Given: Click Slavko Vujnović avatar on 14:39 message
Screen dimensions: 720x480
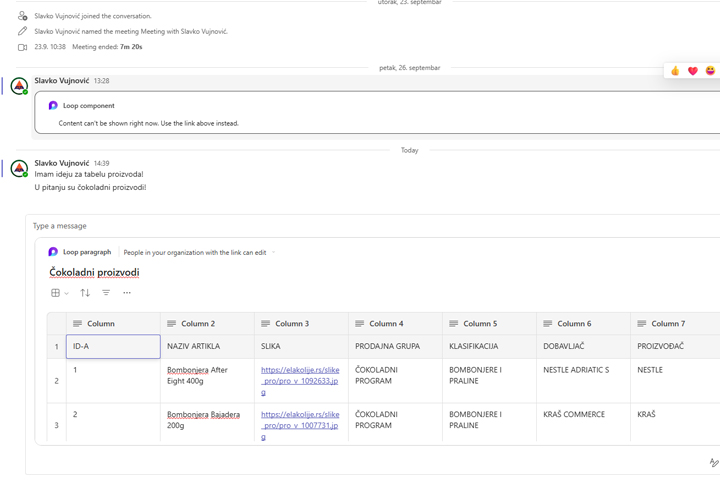Looking at the screenshot, I should [19, 169].
